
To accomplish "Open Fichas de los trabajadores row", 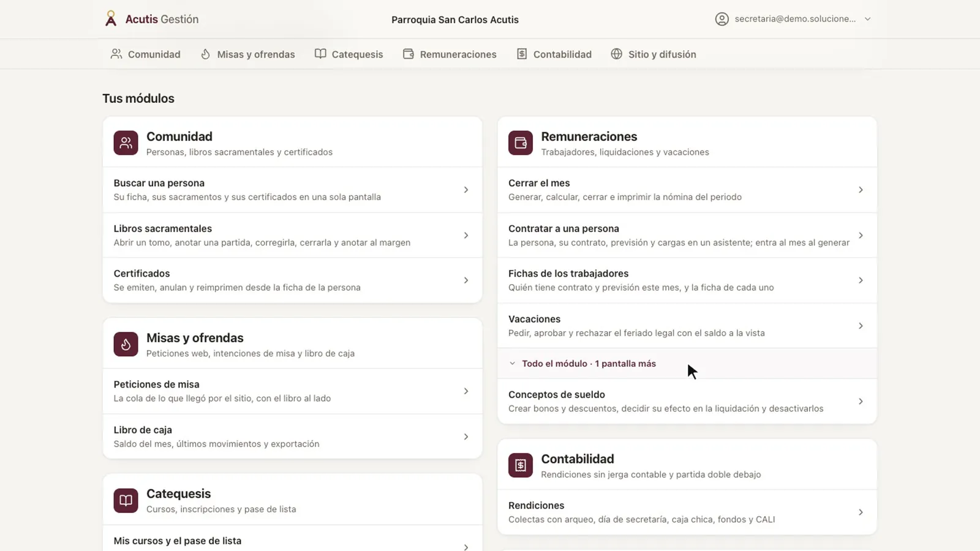I will tap(687, 280).
